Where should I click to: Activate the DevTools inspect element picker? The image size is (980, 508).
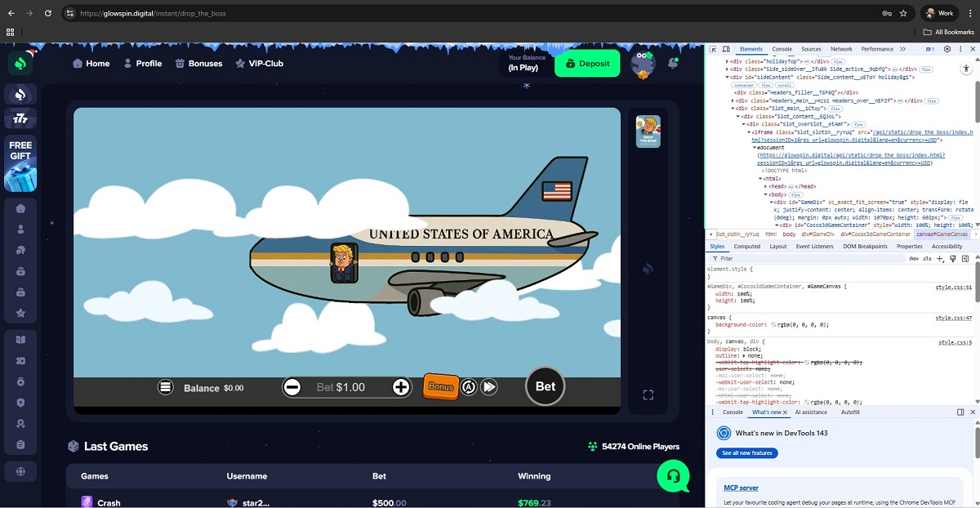click(713, 49)
